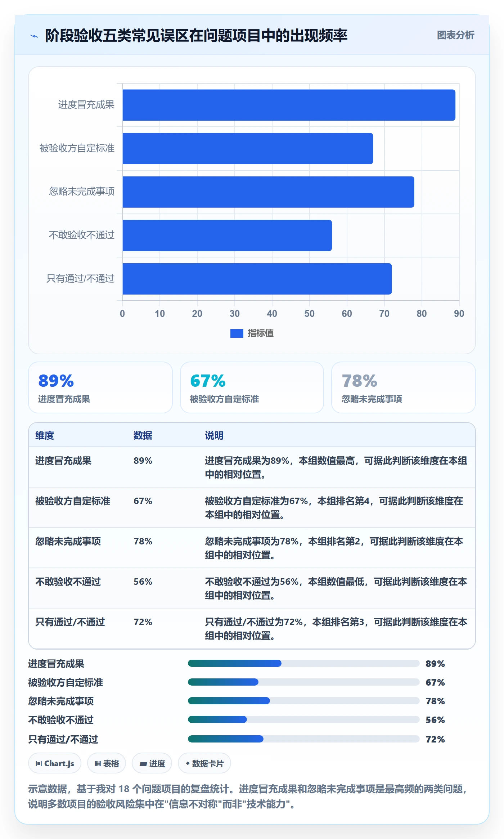Click the description stating 本组数值最低
Viewport: 504px width, 839px height.
click(x=336, y=588)
